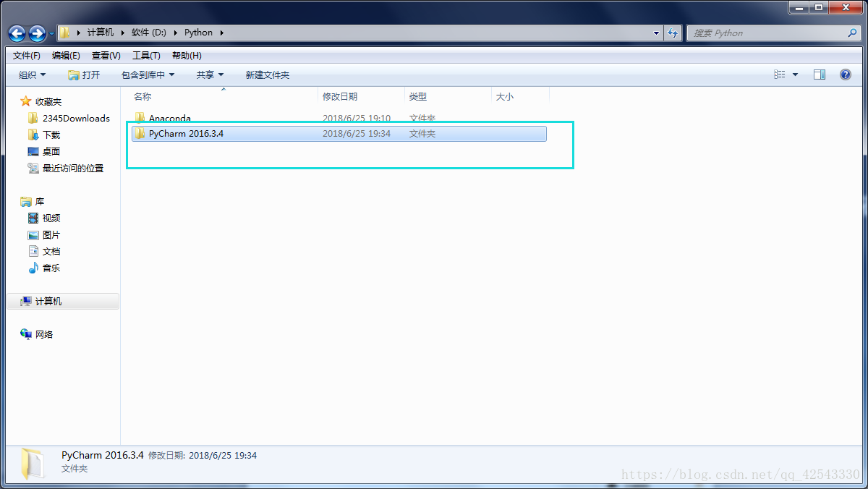Open 2345Downloads in favorites

[x=76, y=118]
